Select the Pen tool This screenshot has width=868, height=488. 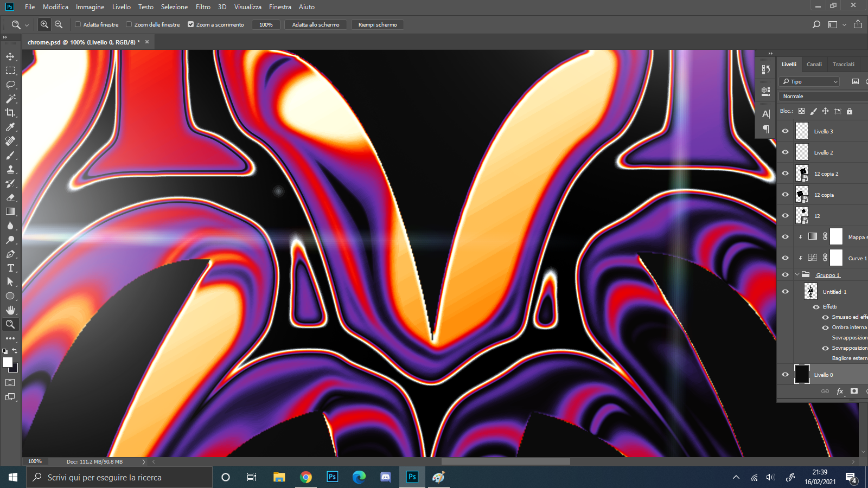pyautogui.click(x=11, y=253)
